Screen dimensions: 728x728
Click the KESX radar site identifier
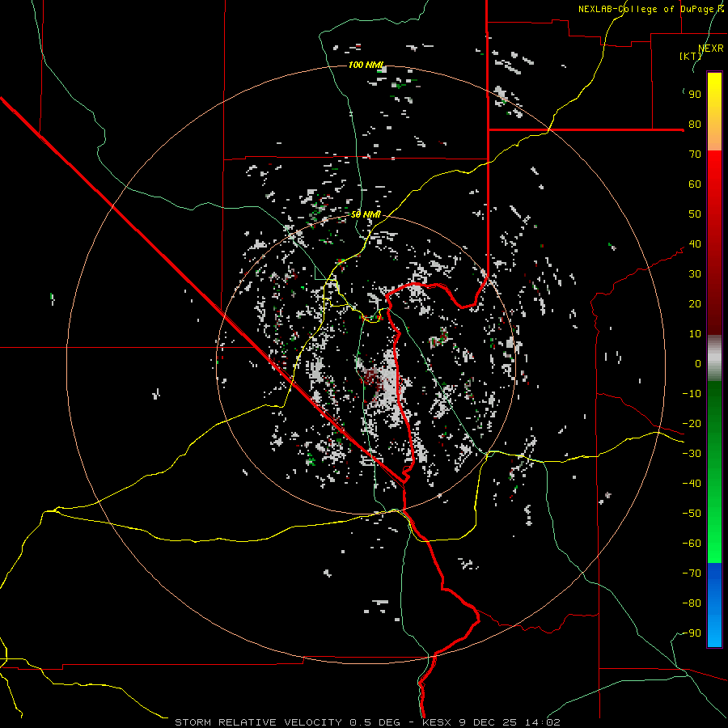(437, 722)
